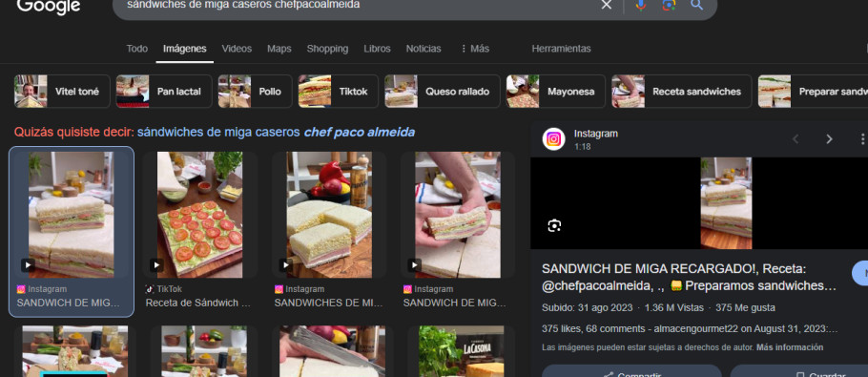The height and width of the screenshot is (377, 868).
Task: Go to the Shopping tab
Action: [x=327, y=49]
